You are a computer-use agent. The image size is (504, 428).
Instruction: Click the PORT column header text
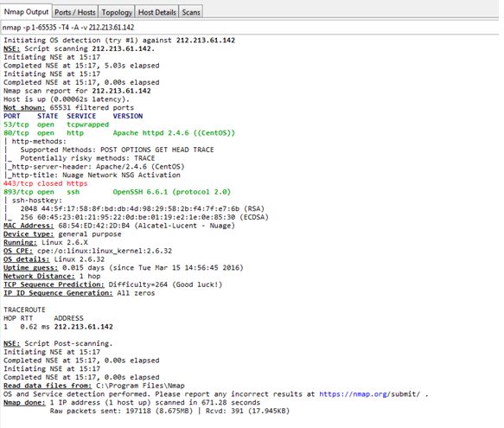click(x=12, y=116)
